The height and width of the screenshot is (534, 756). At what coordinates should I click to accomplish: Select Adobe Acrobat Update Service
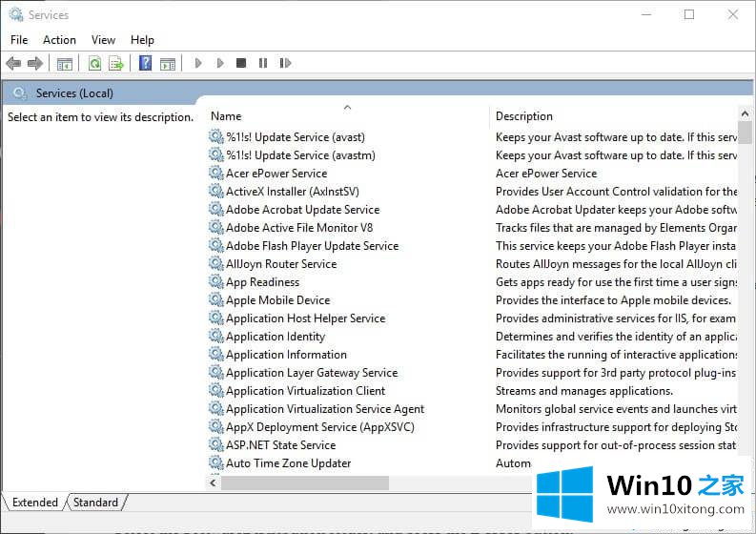pos(302,210)
